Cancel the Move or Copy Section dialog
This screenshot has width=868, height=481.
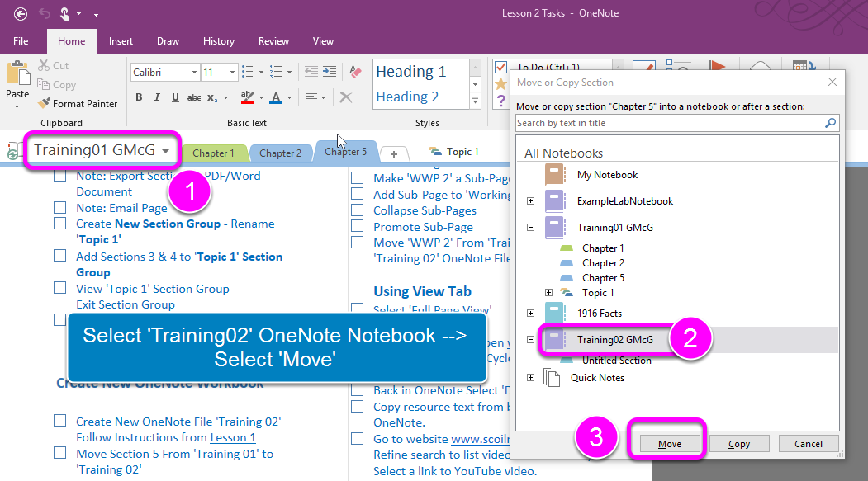tap(809, 443)
